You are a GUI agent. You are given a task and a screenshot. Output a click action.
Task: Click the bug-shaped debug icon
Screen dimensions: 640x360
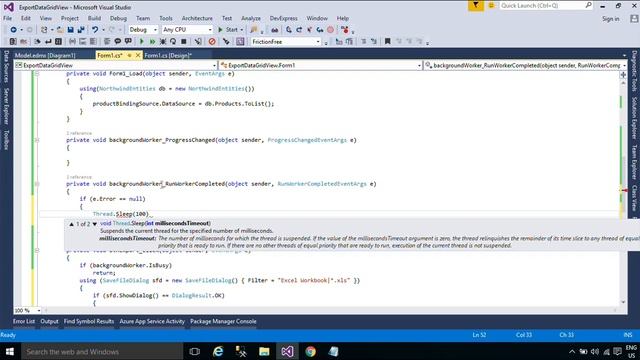pyautogui.click(x=163, y=42)
